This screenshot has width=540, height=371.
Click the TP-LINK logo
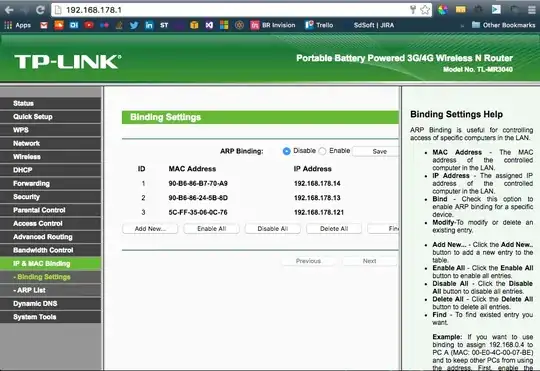point(68,62)
